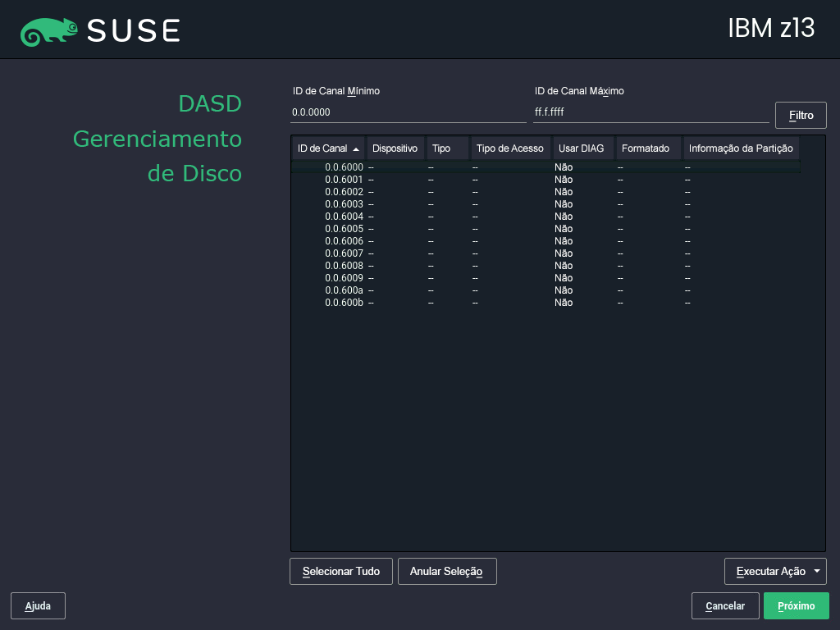Select row 0.0.600a
840x630 pixels.
546,290
